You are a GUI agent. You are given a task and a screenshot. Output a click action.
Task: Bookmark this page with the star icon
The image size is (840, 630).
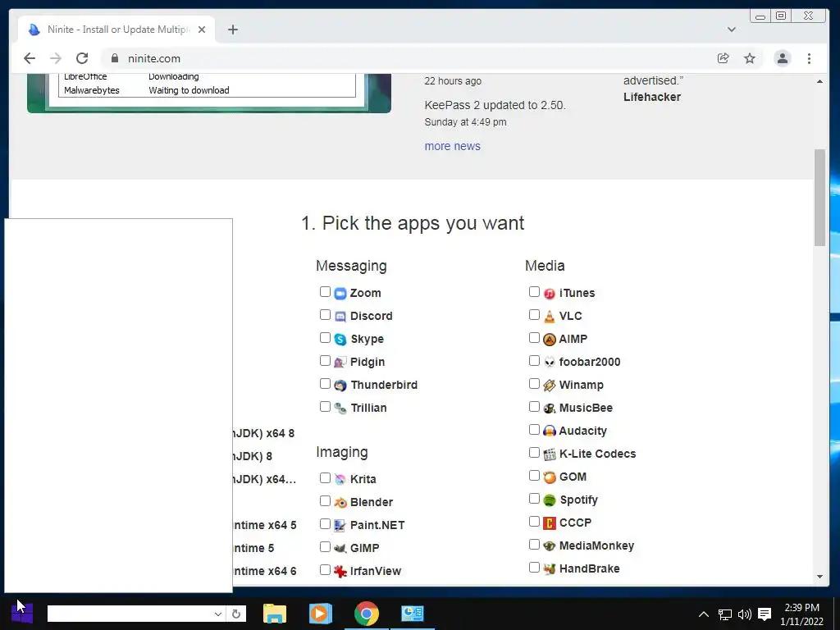pyautogui.click(x=750, y=58)
